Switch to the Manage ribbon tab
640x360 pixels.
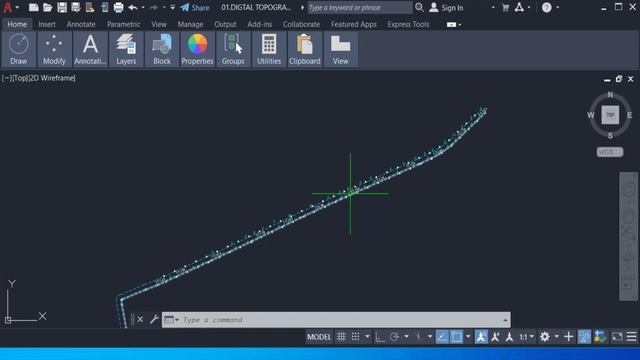coord(190,24)
